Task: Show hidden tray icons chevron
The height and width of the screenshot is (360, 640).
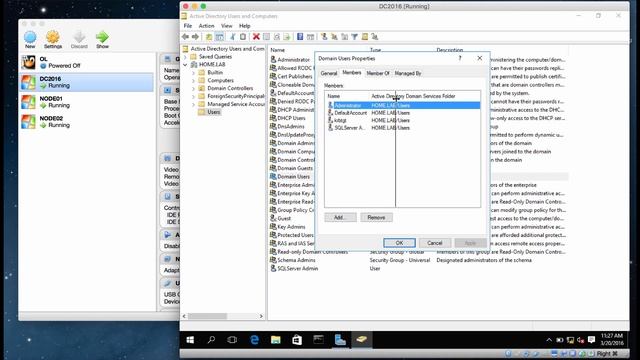Action: coord(549,340)
